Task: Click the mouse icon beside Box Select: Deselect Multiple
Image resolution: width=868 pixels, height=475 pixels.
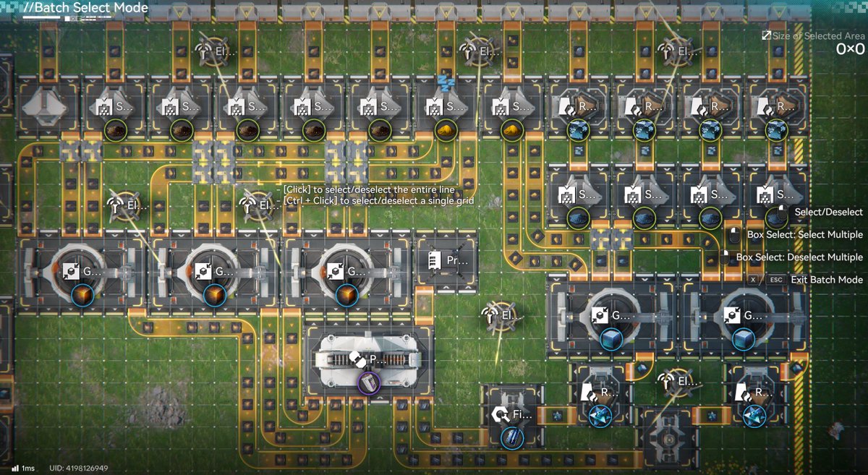Action: 725,257
